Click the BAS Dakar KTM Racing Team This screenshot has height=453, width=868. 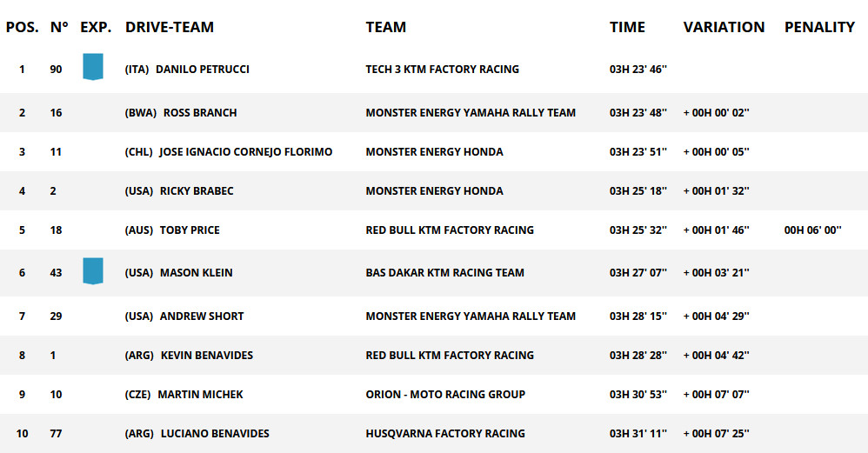[x=444, y=273]
